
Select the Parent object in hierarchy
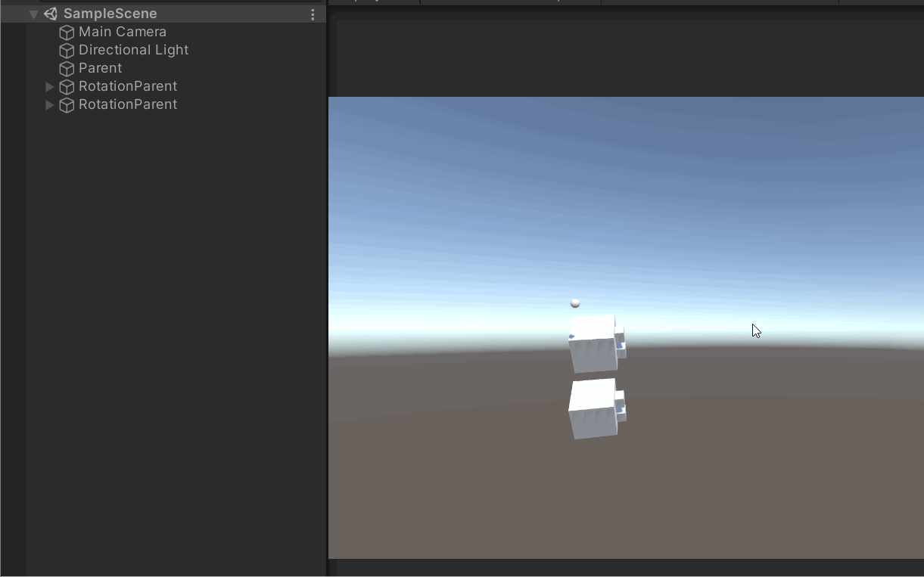click(101, 68)
